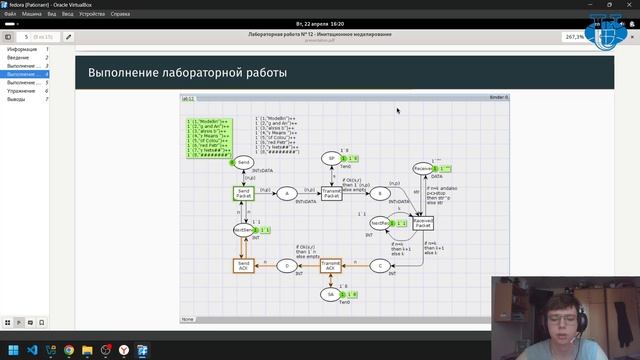Select outline entry Выполнение page 5
Screen dimensions: 640x360
pos(25,82)
